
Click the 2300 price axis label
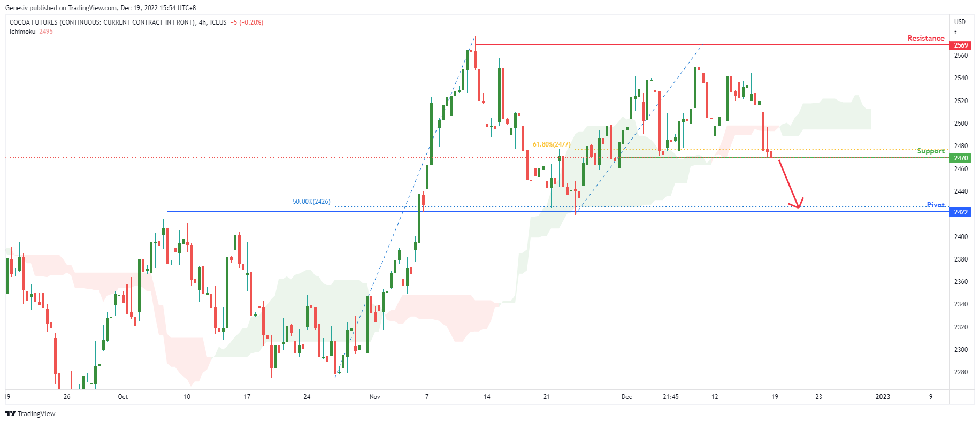(x=961, y=350)
